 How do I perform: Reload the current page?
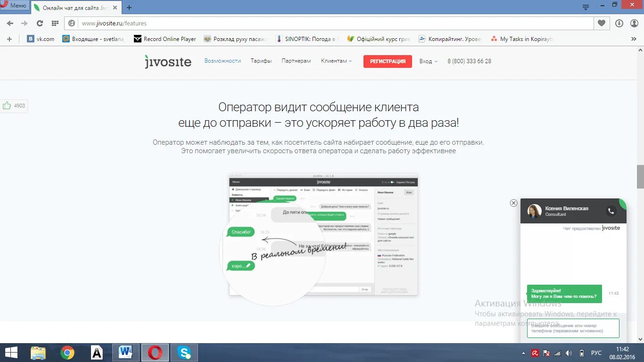[x=40, y=23]
